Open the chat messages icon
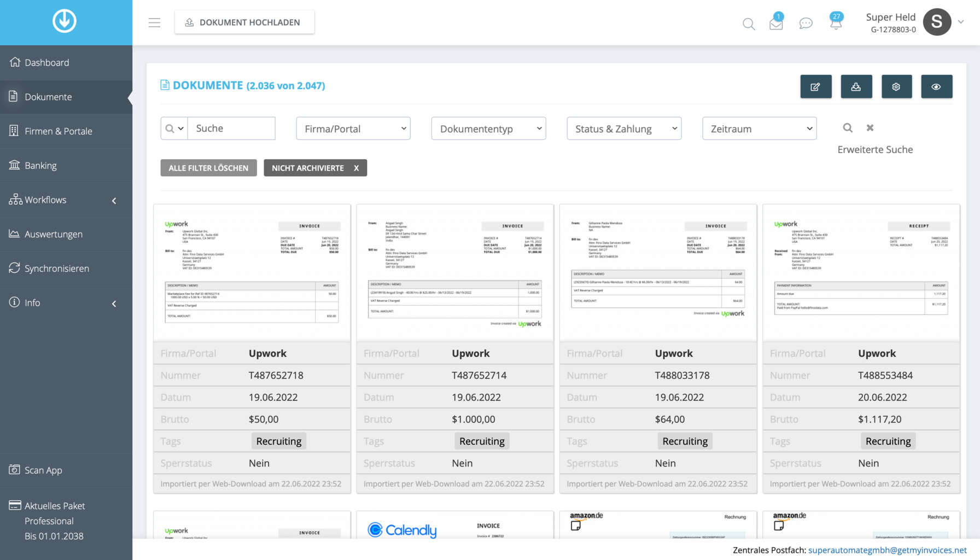This screenshot has width=980, height=560. tap(806, 24)
